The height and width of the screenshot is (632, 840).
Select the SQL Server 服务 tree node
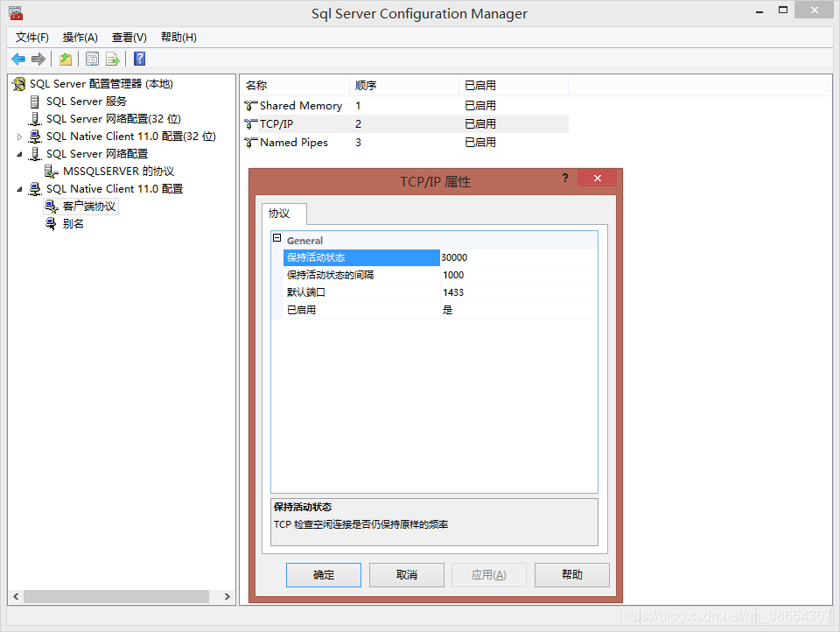tap(86, 102)
